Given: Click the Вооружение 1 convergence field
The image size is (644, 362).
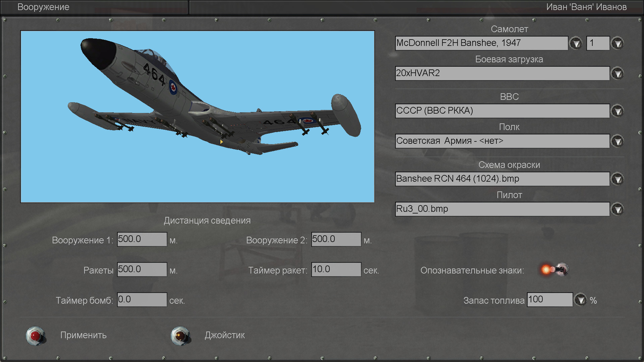Looking at the screenshot, I should [x=142, y=239].
